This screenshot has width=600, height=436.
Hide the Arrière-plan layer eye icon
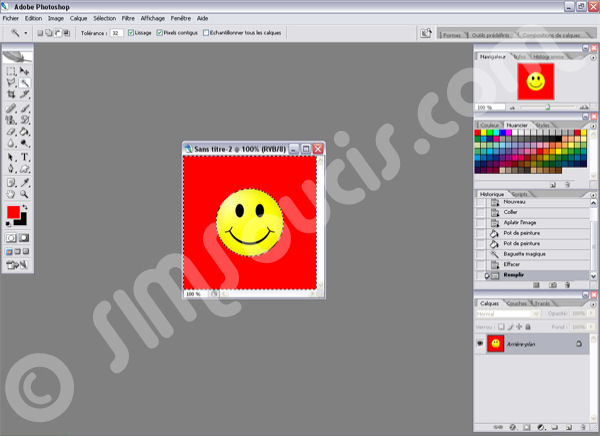(480, 343)
